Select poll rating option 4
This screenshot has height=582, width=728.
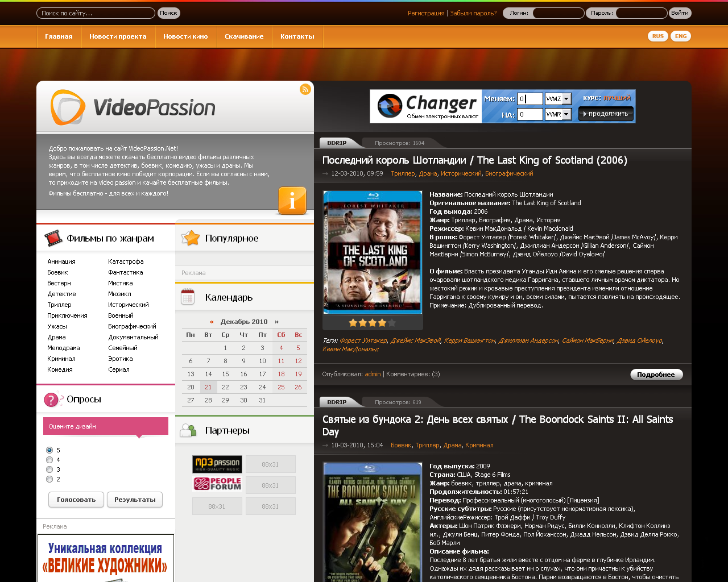49,460
